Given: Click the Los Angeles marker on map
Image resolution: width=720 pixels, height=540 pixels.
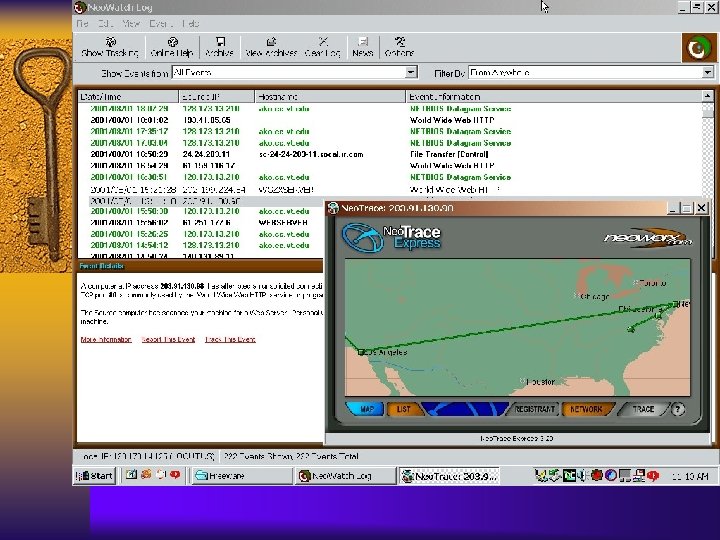Looking at the screenshot, I should pyautogui.click(x=361, y=352).
